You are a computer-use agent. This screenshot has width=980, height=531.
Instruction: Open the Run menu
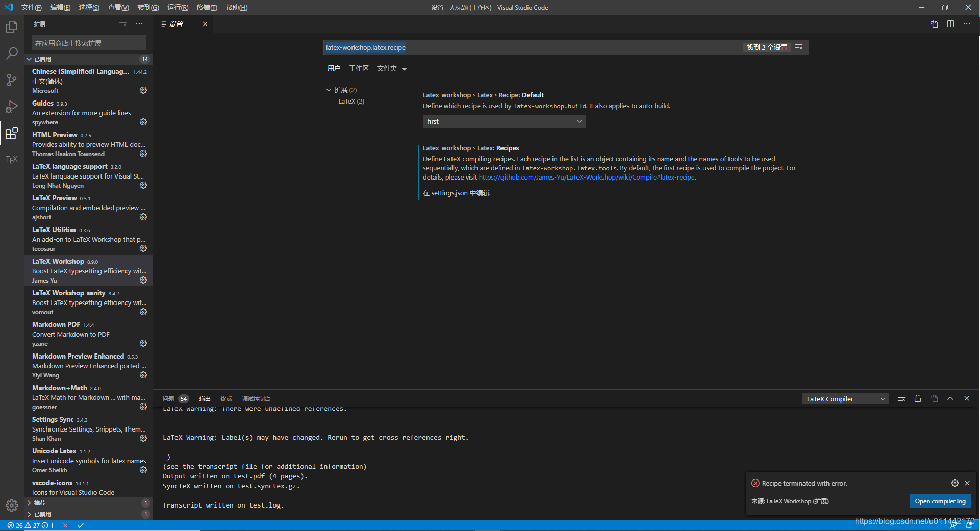pyautogui.click(x=178, y=7)
